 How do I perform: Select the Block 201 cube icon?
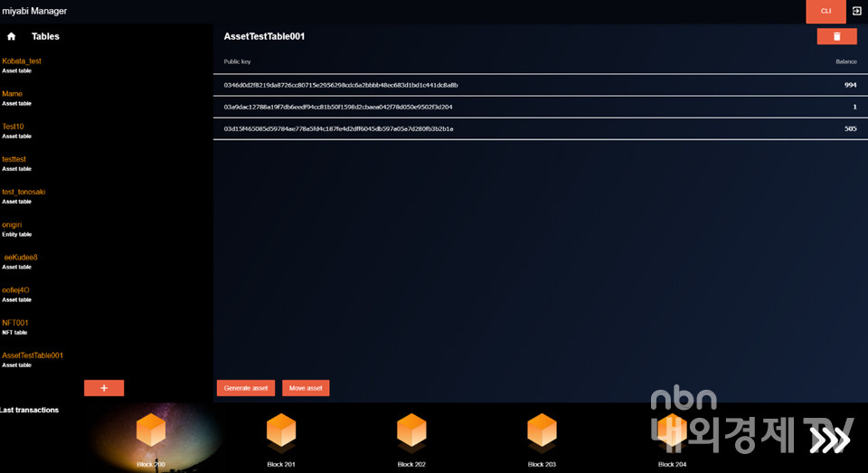click(x=281, y=431)
